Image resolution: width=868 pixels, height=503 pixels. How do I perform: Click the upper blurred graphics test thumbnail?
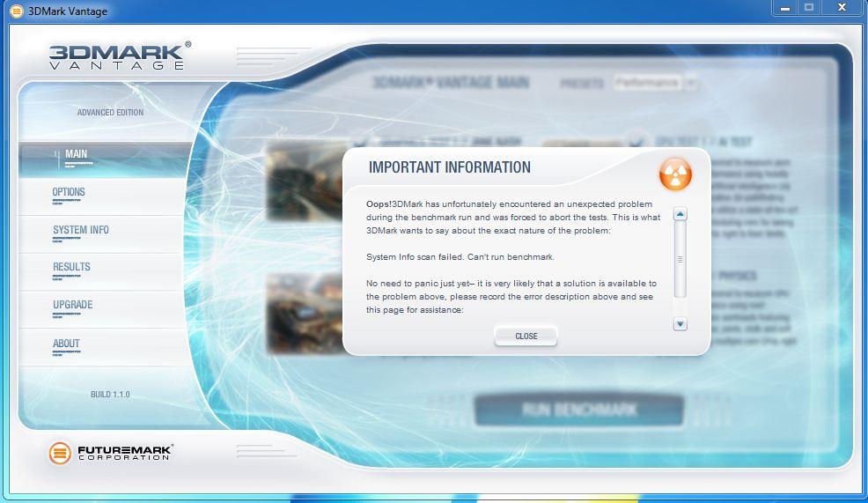tap(305, 181)
